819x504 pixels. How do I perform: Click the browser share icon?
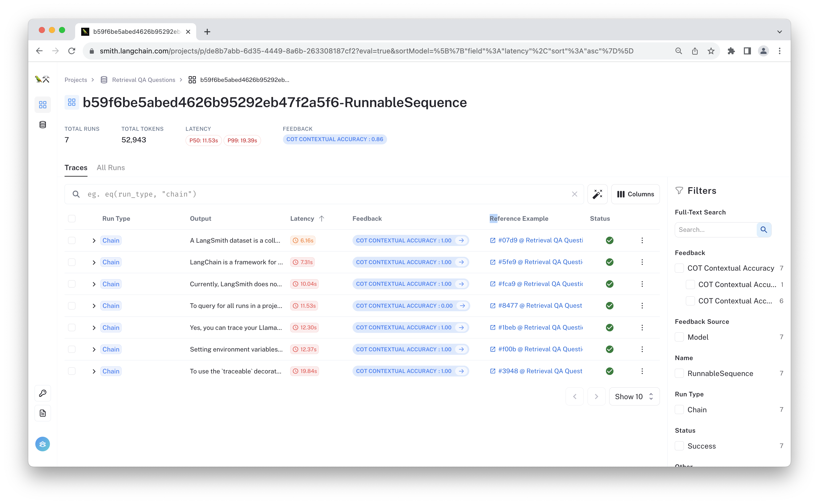pos(695,51)
